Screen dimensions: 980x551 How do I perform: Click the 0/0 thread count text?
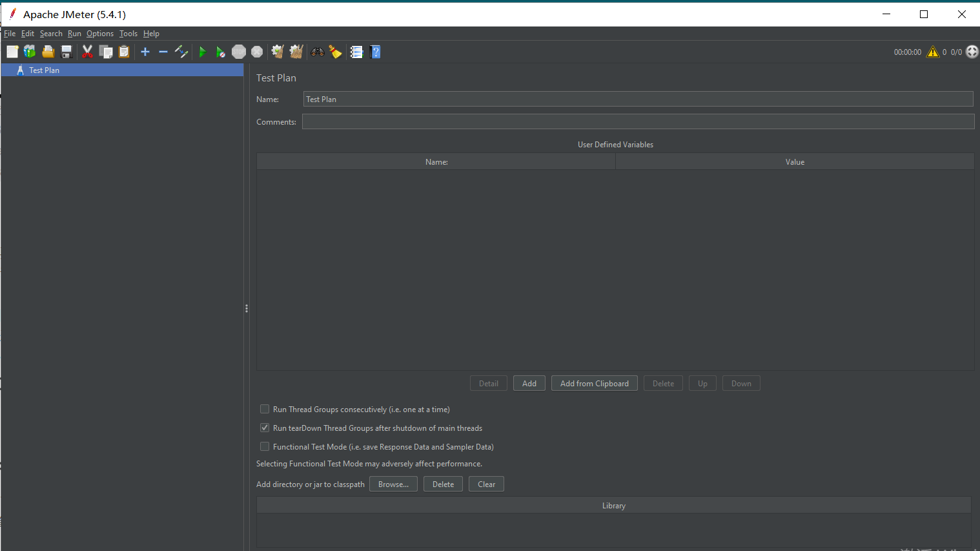[x=956, y=52]
